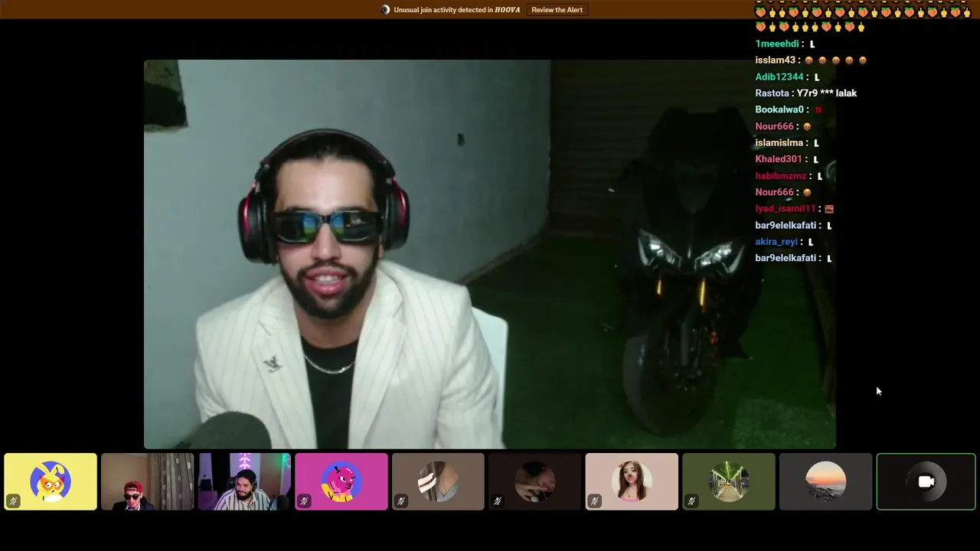Select the brown-background participant tile
The height and width of the screenshot is (551, 980).
pyautogui.click(x=438, y=481)
